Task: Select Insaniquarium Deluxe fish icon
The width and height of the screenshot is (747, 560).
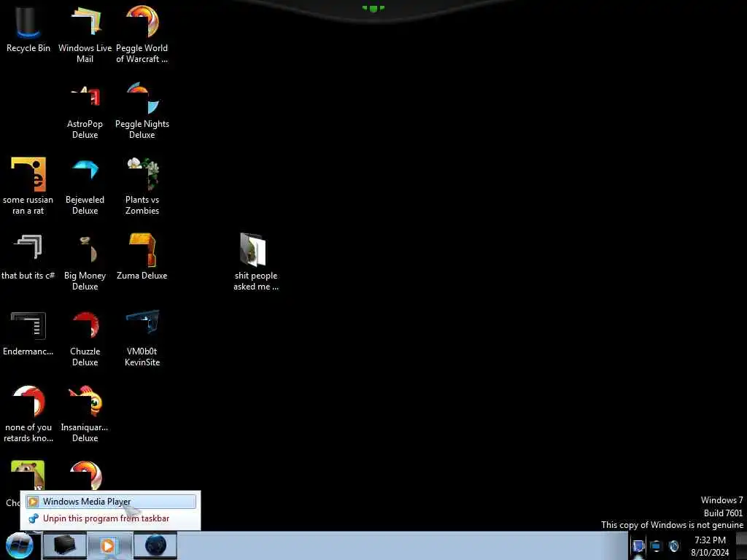Action: (x=85, y=414)
